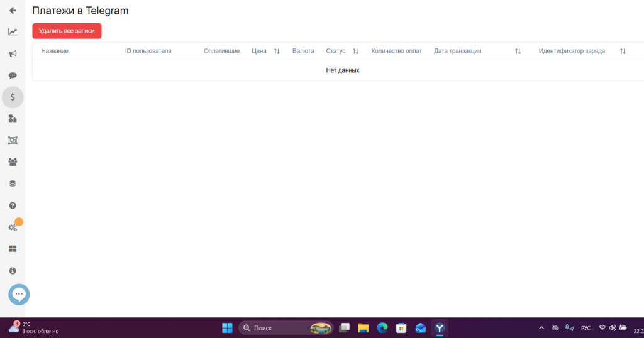Click the Название column header

(x=55, y=52)
